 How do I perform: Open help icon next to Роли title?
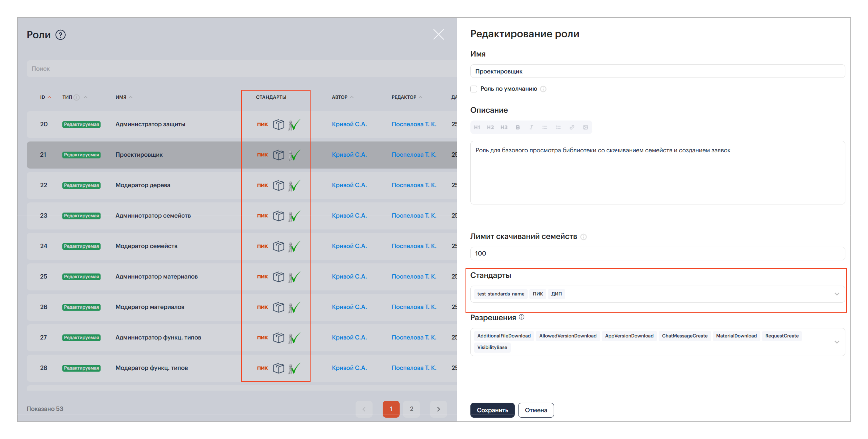[x=60, y=35]
